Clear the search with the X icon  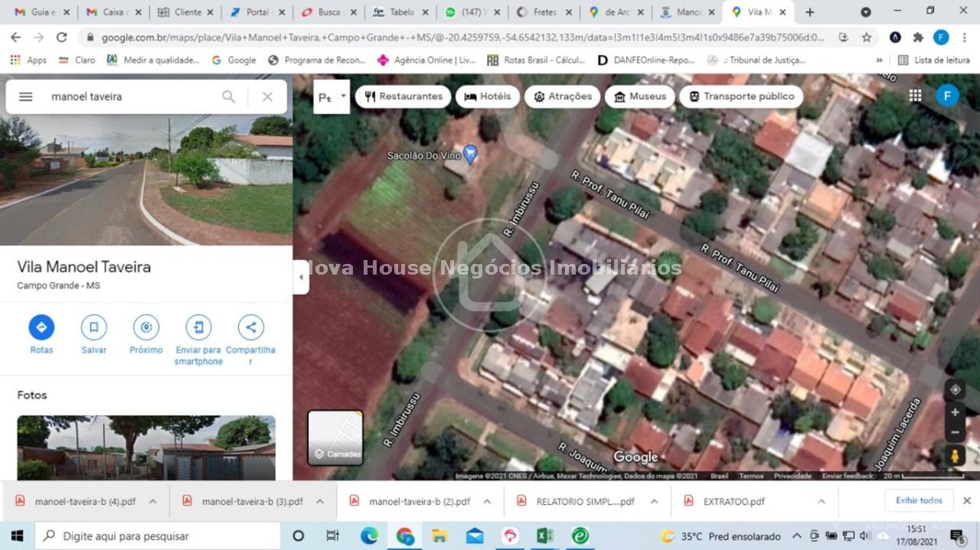[267, 96]
